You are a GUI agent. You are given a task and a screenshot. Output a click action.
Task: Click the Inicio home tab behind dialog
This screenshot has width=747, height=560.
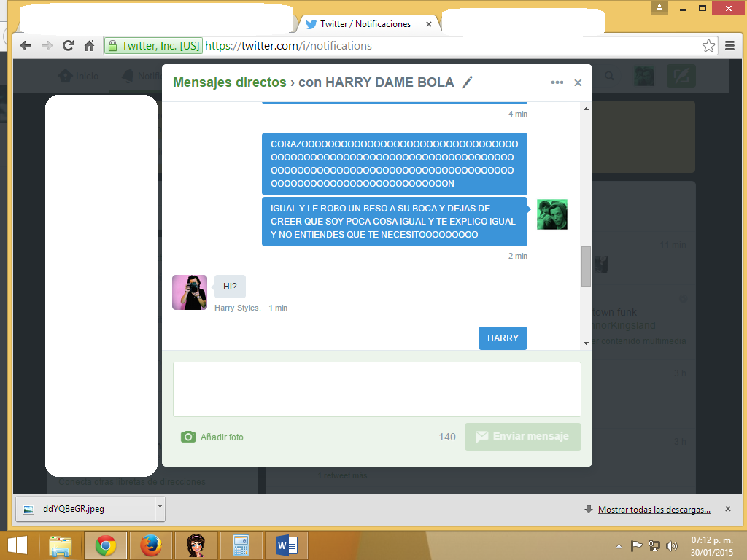click(79, 76)
